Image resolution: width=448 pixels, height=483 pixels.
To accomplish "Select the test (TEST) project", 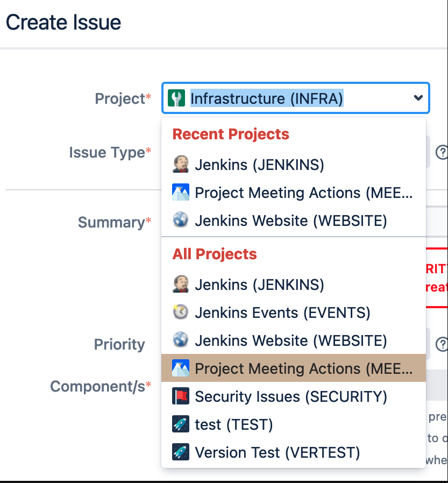I will coord(294,424).
